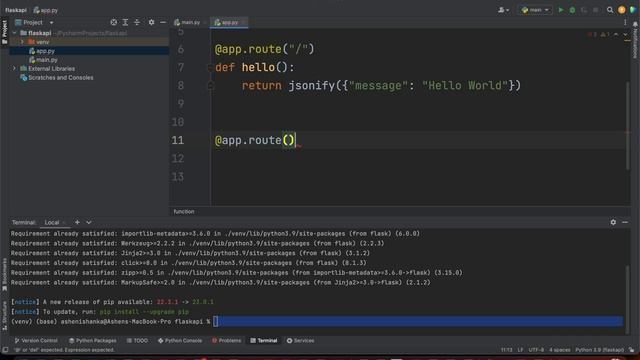Click flaskapi breadcrumb in navigation bar

pos(16,10)
